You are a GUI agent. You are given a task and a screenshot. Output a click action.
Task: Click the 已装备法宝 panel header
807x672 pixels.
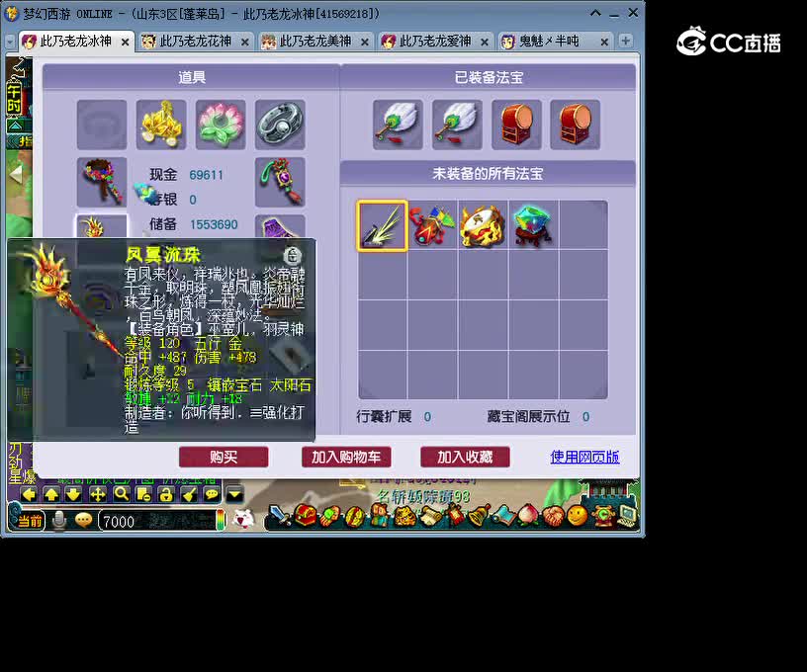point(489,77)
